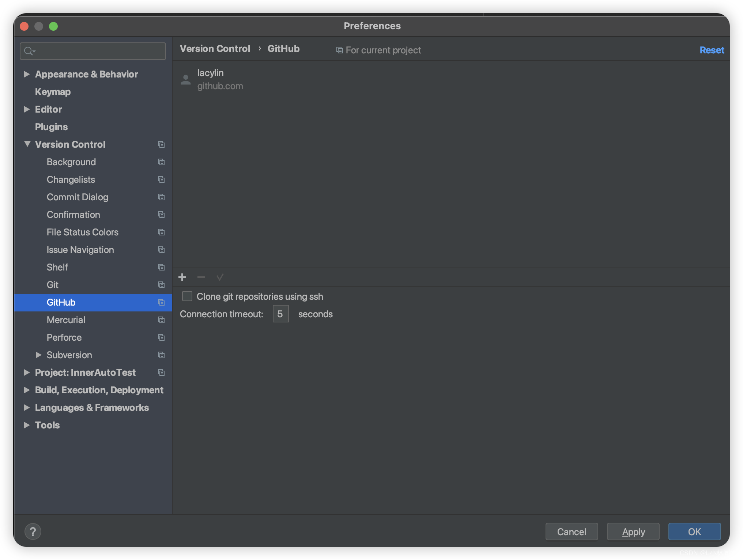Click the checkmark set-default account icon
The width and height of the screenshot is (743, 560).
pos(220,277)
